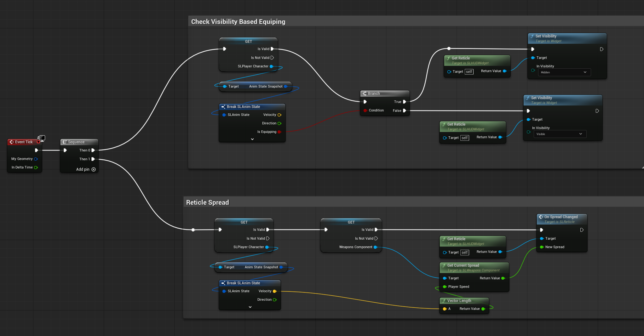Viewport: 644px width, 336px height.
Task: Select the Sequence node header
Action: (x=79, y=142)
